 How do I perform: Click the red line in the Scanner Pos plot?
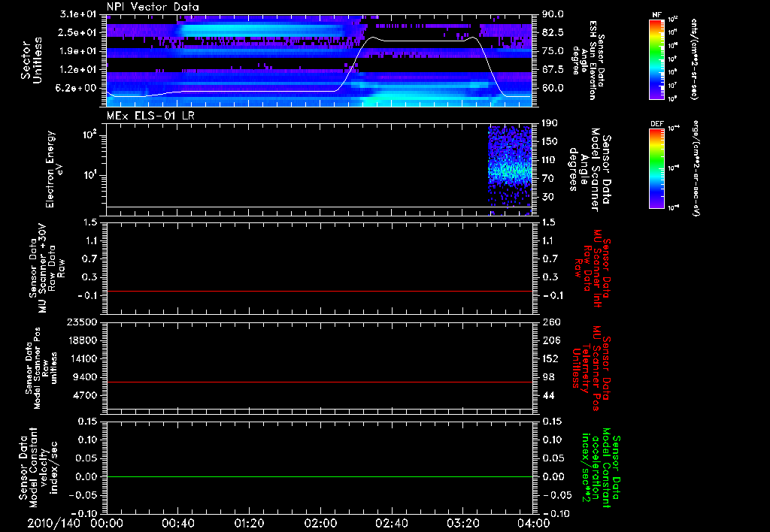[320, 382]
